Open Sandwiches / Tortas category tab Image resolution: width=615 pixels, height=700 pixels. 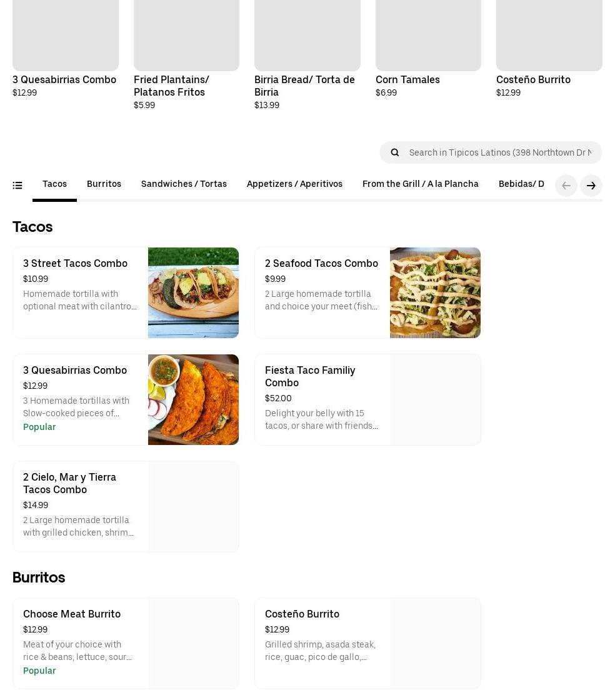(184, 184)
